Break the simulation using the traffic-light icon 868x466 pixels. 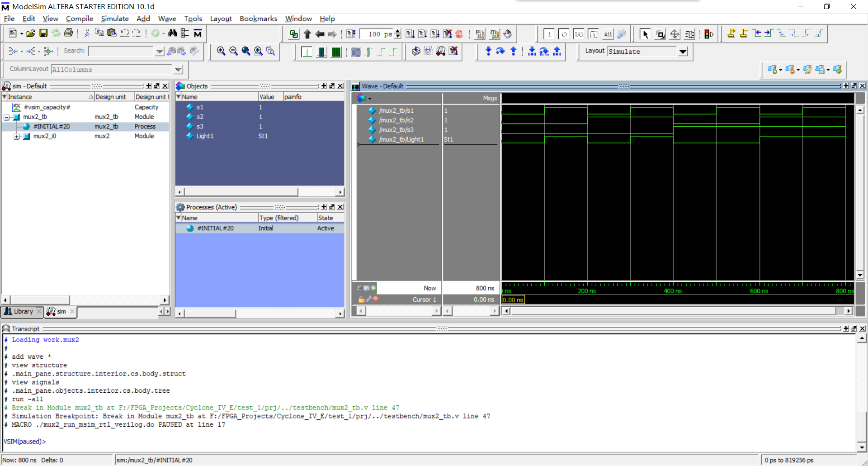707,33
